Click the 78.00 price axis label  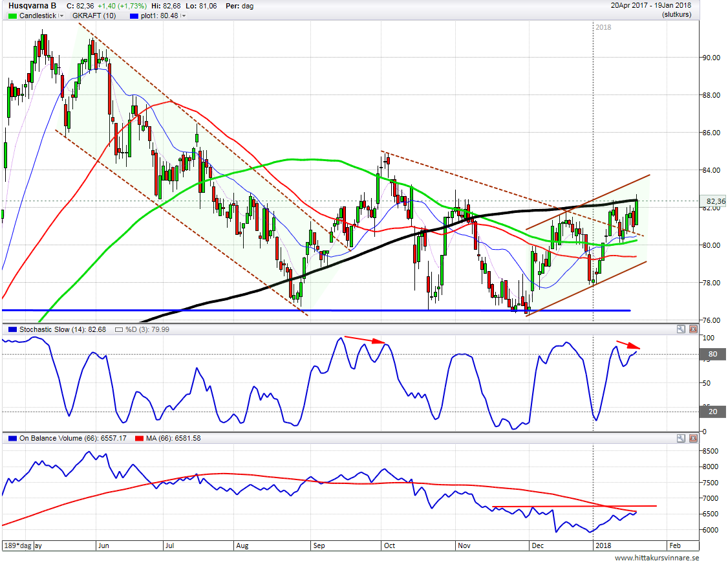click(x=711, y=283)
